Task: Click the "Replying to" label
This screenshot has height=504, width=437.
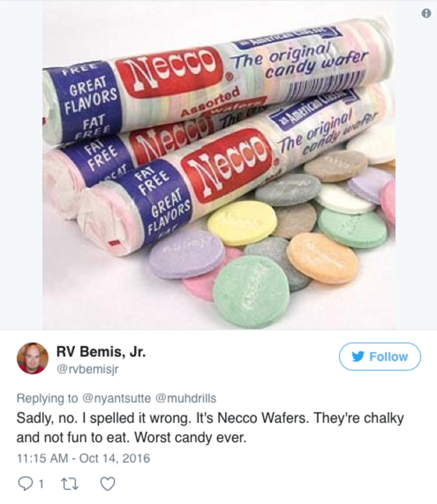Action: point(47,398)
